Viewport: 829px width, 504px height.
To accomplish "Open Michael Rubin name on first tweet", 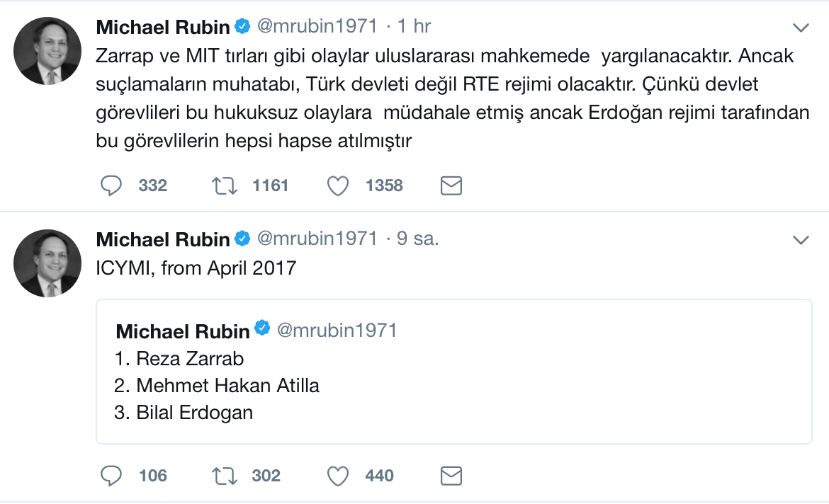I will (163, 27).
